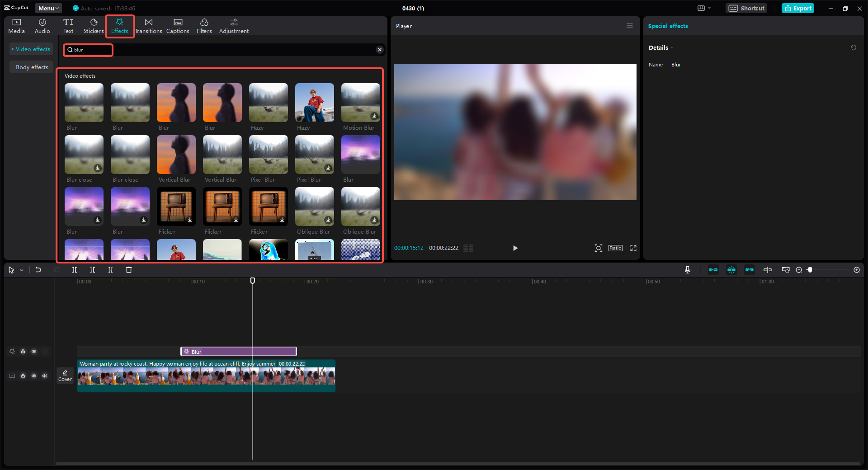This screenshot has height=470, width=868.
Task: Open the Media panel
Action: tap(16, 25)
